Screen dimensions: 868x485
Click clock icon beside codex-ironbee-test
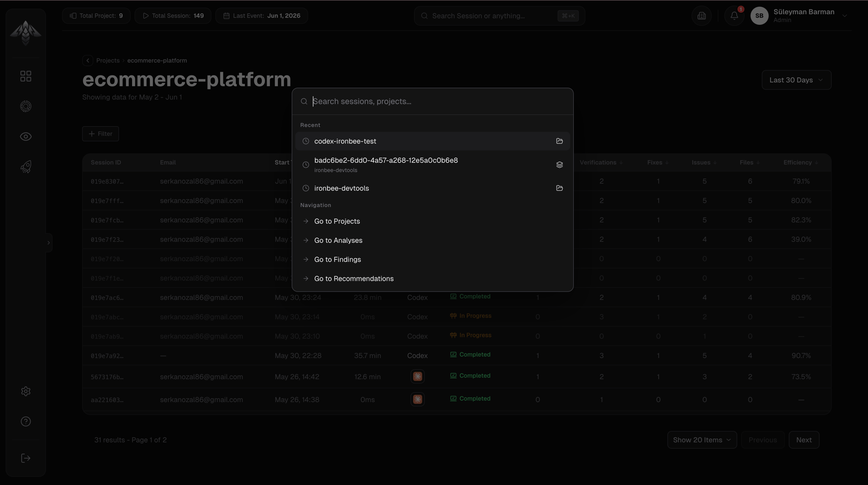306,141
